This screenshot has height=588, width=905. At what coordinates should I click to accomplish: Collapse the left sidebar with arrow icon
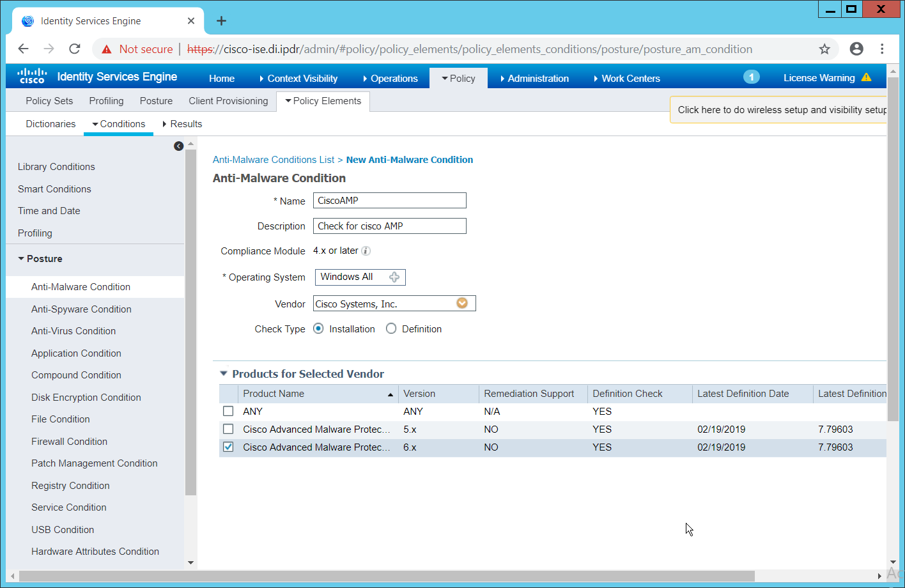[x=178, y=146]
